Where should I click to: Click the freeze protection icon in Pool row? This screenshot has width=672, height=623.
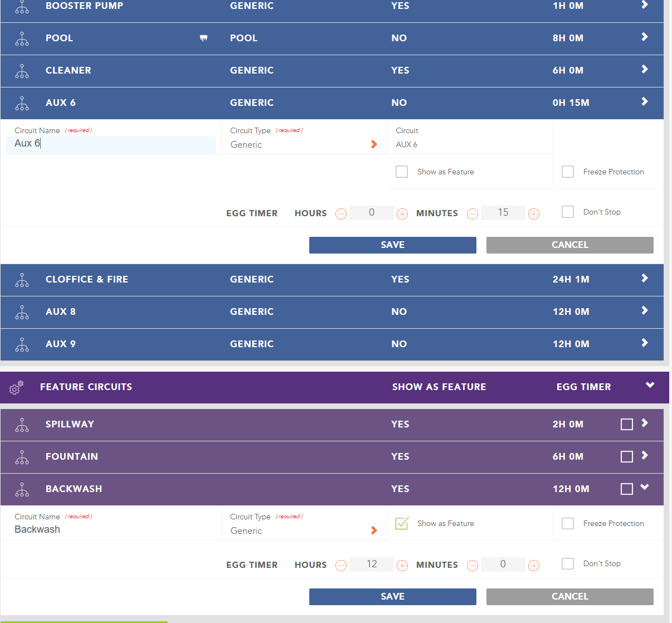203,38
